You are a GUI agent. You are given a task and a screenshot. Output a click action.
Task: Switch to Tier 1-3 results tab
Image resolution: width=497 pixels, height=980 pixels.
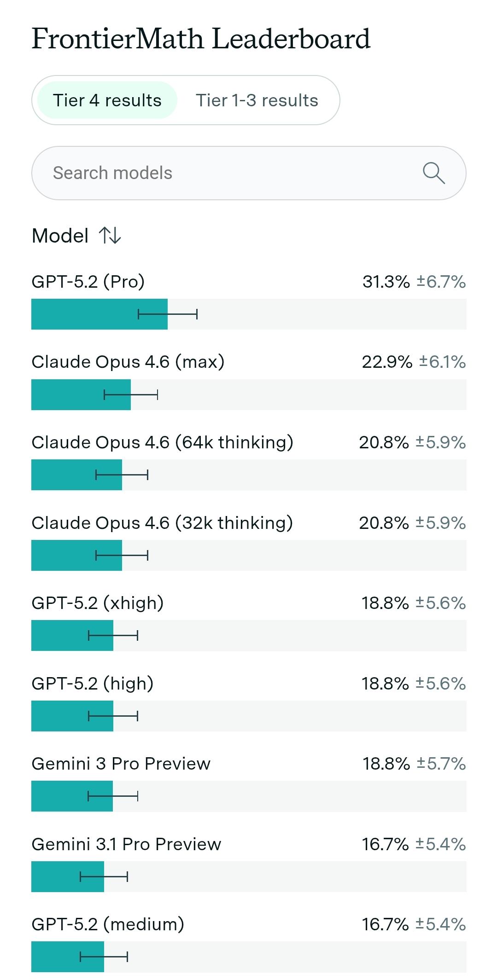(257, 100)
